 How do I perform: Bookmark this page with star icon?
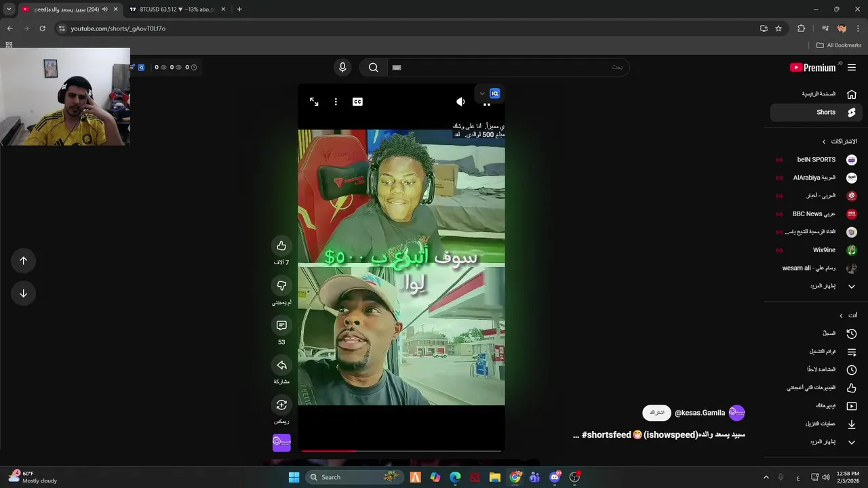tap(778, 28)
